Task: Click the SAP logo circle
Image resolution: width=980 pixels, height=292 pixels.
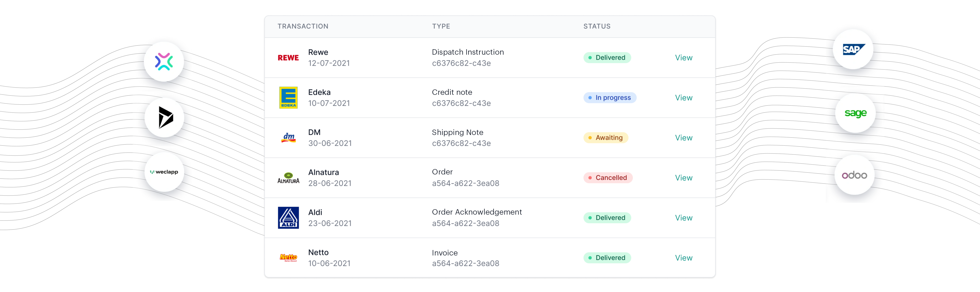Action: pos(853,49)
